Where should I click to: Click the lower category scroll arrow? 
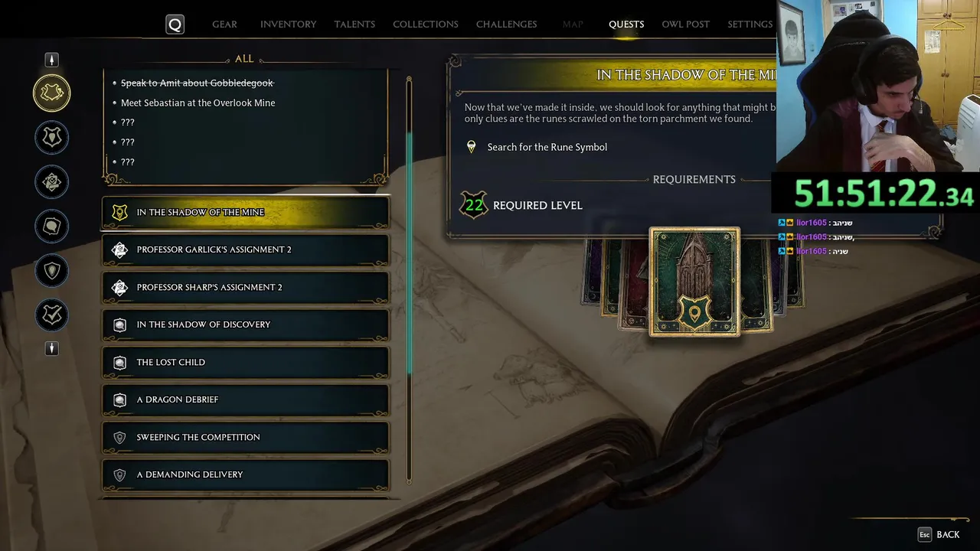click(x=52, y=349)
